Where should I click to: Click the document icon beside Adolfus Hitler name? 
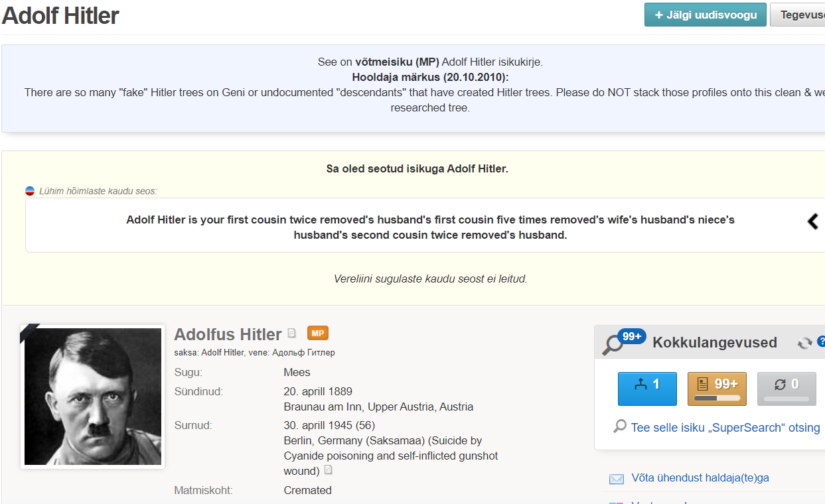[292, 334]
